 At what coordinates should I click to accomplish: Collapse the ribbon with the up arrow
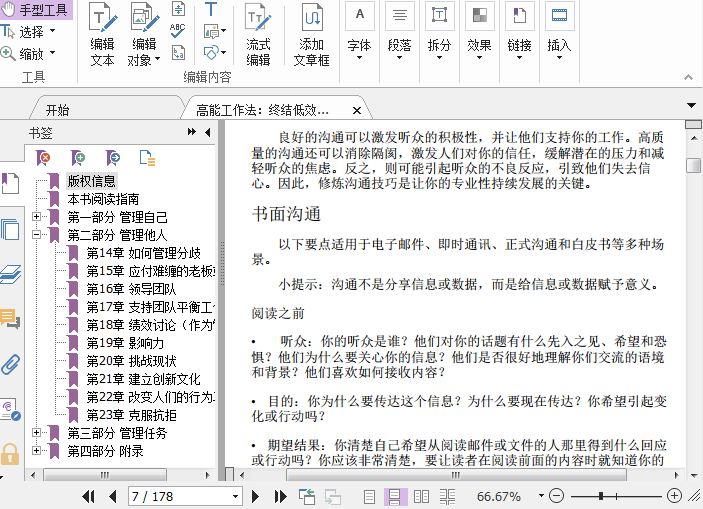(688, 77)
